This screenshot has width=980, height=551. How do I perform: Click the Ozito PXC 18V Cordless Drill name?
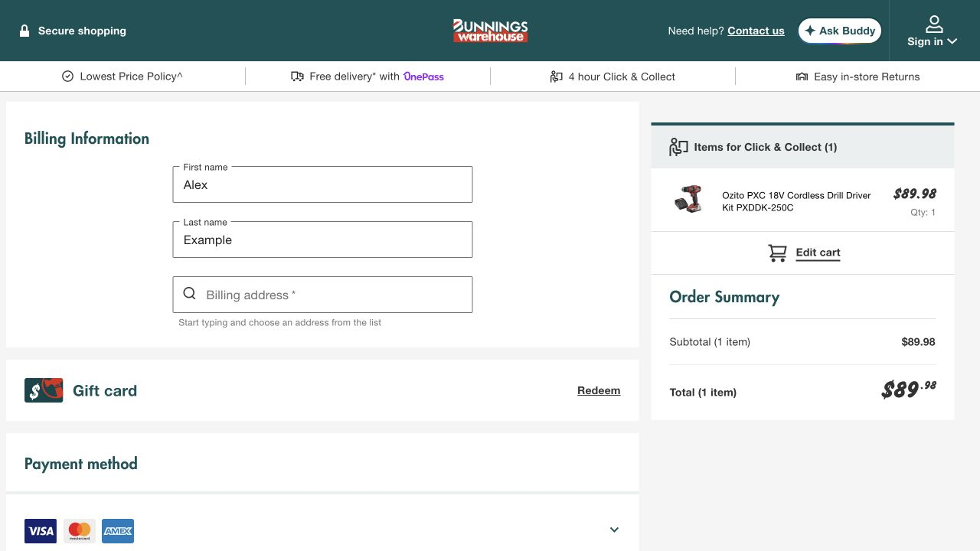(x=796, y=201)
